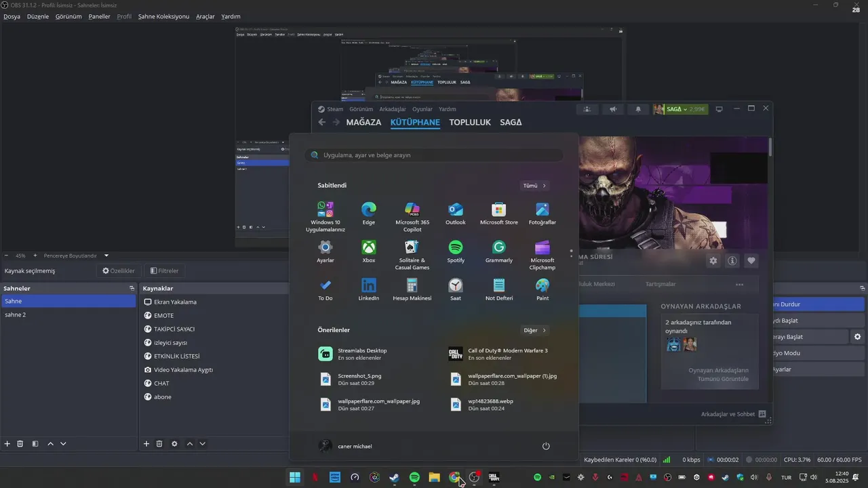Delete selected source with Kaynaklar trash icon
This screenshot has height=488, width=868.
159,444
